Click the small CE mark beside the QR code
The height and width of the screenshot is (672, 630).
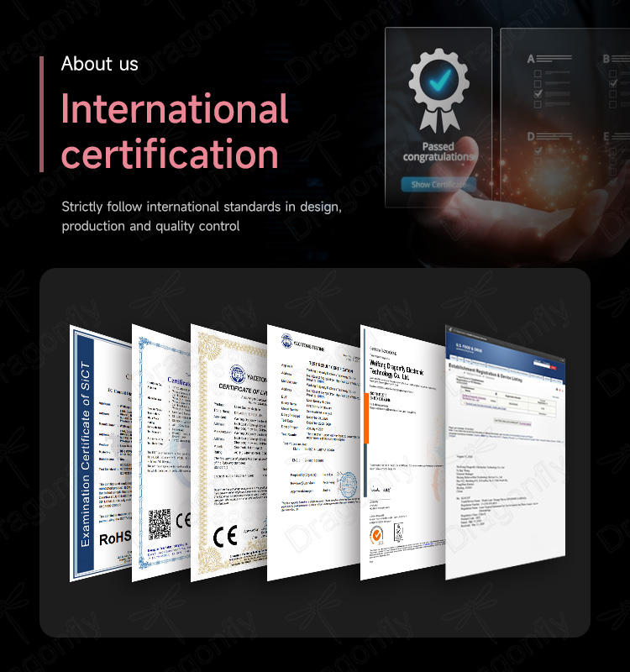(185, 521)
